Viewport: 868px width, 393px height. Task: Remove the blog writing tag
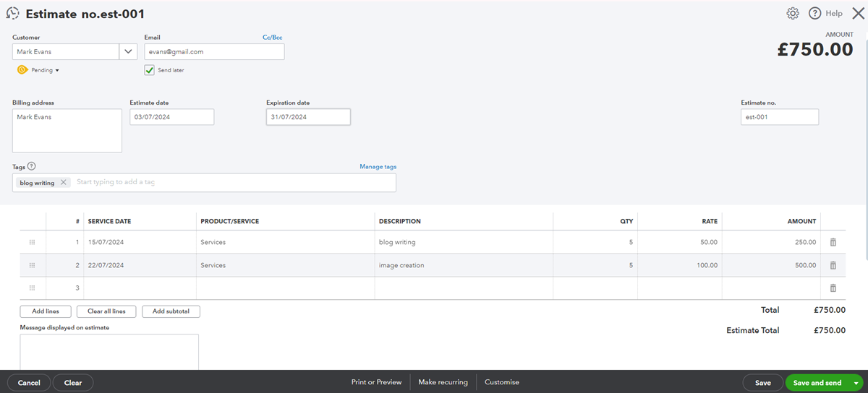64,183
